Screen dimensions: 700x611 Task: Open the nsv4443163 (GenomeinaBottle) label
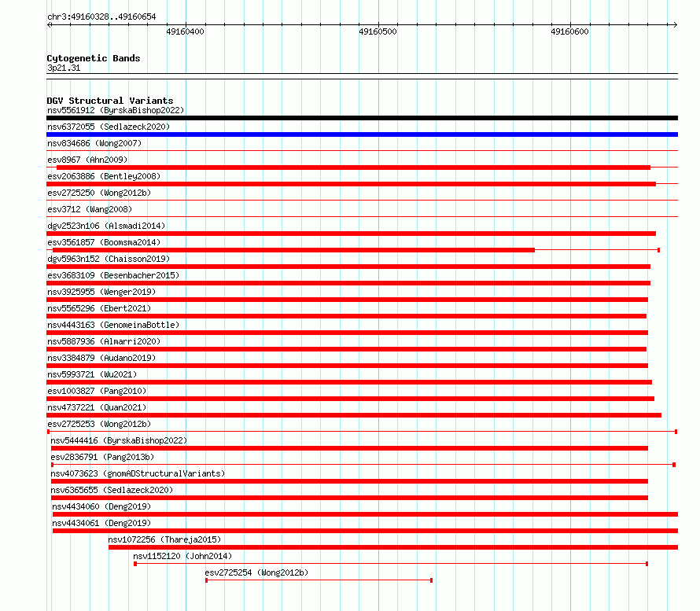(113, 325)
